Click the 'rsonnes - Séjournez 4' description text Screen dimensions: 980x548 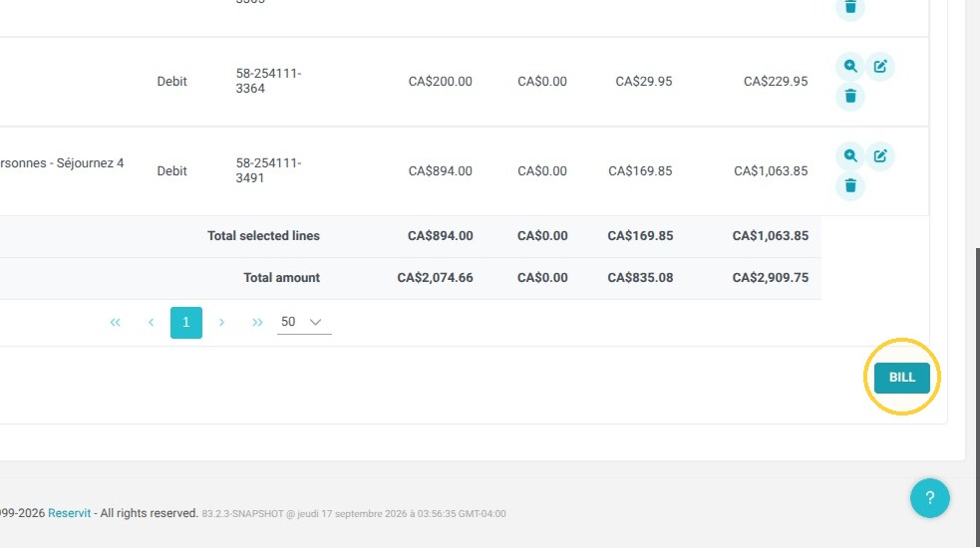click(62, 163)
